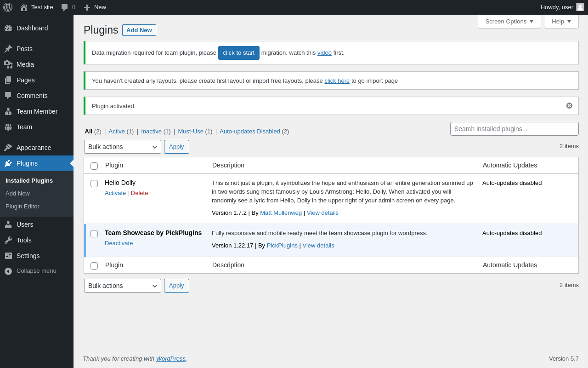Click the 'click to start' migration button
Image resolution: width=588 pixels, height=368 pixels.
coord(239,53)
